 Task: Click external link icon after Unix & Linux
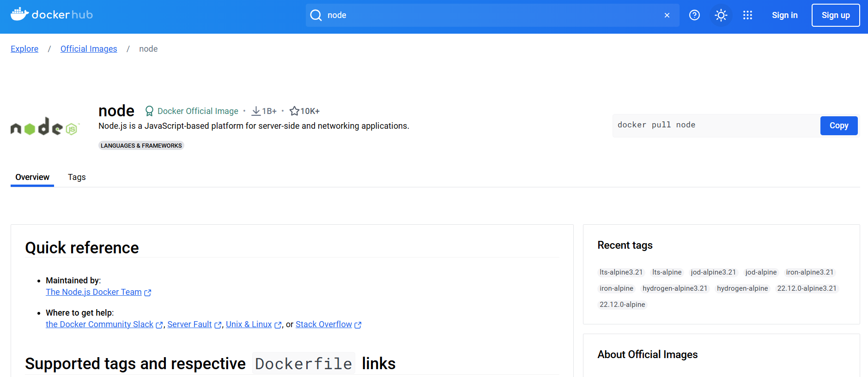(x=278, y=325)
